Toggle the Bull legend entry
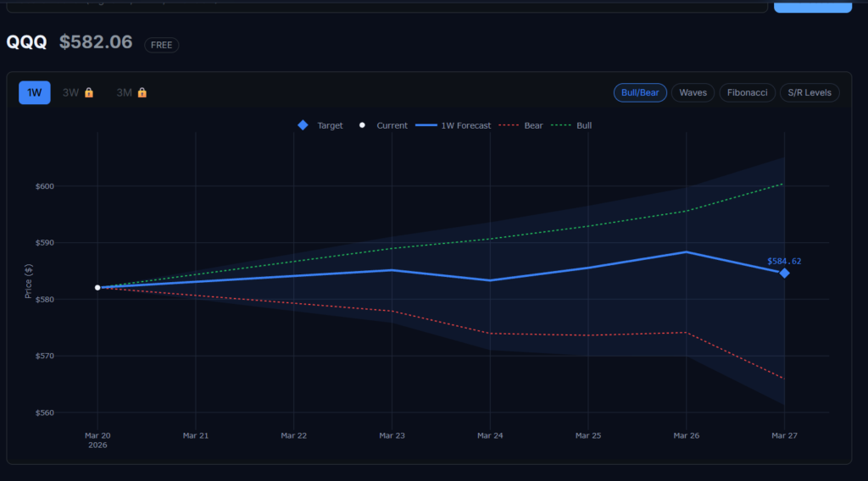The height and width of the screenshot is (481, 868). coord(571,125)
